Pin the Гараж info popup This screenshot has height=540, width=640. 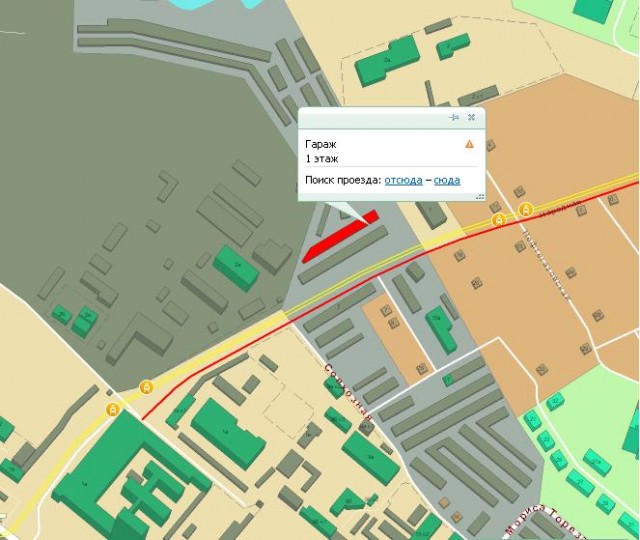click(x=453, y=118)
